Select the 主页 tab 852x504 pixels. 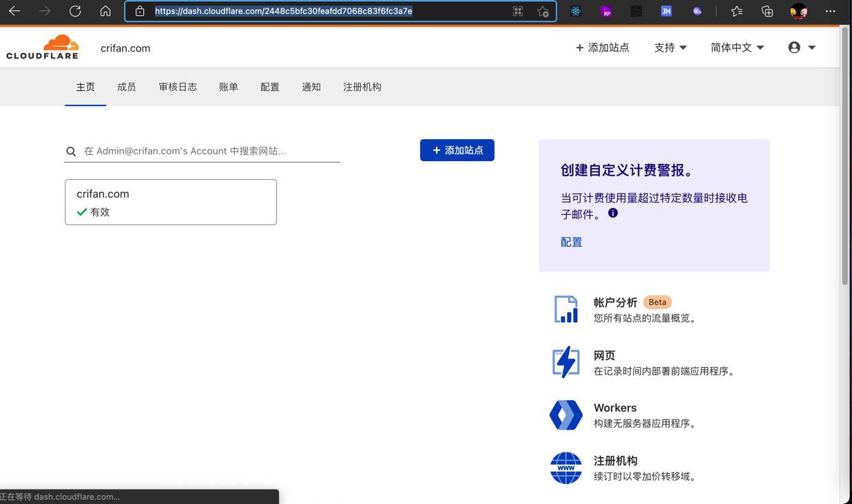85,87
